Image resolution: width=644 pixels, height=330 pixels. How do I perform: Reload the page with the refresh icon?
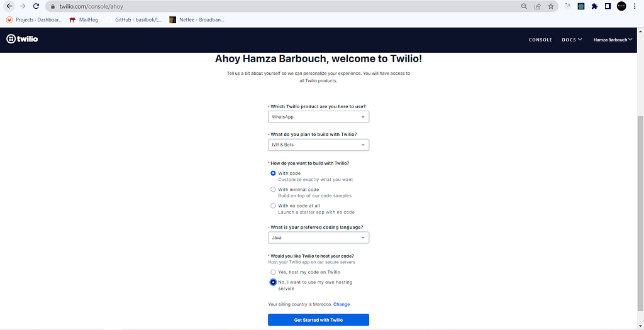[x=36, y=6]
